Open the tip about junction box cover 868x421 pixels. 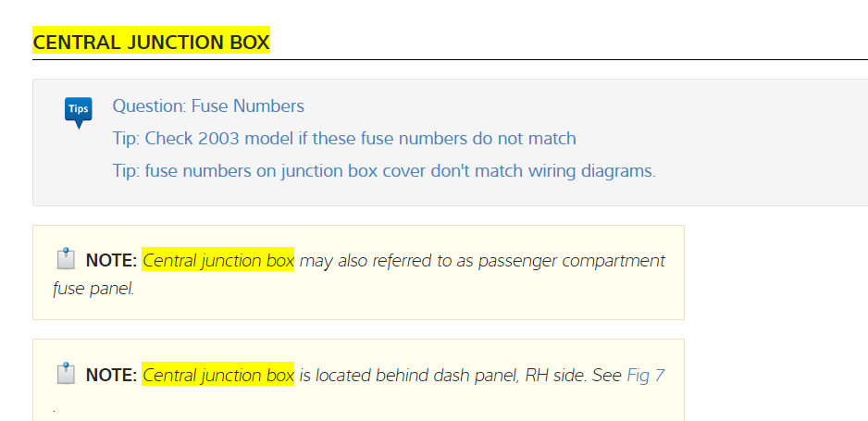pos(384,171)
